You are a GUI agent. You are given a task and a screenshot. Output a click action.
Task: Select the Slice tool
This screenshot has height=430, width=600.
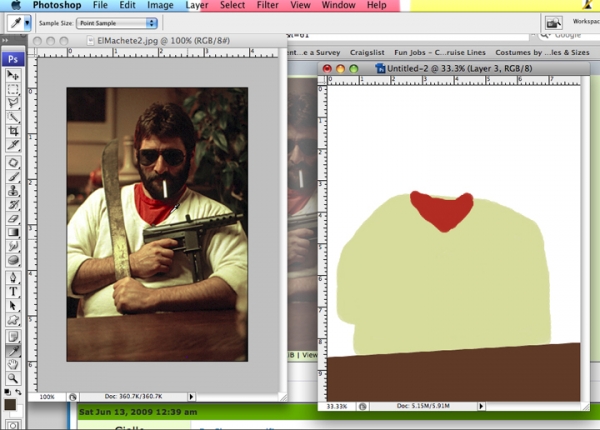pos(13,145)
